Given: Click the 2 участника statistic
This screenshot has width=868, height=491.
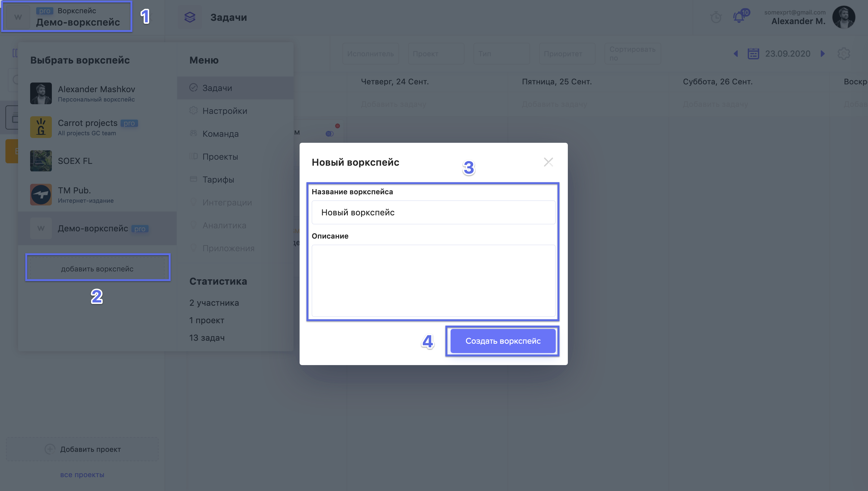Looking at the screenshot, I should point(214,303).
